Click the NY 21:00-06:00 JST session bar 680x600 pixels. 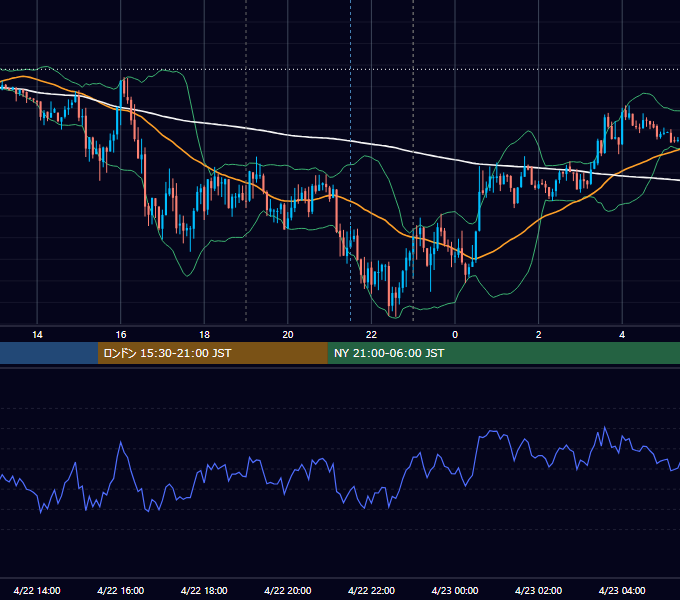[x=503, y=353]
